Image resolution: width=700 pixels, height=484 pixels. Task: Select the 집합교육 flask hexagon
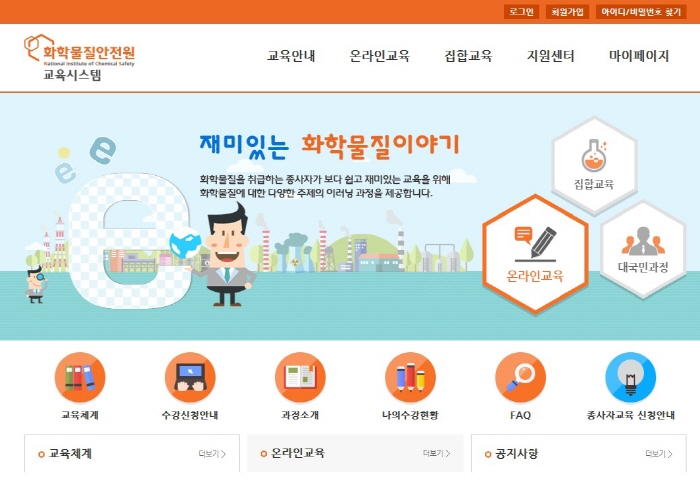[594, 166]
